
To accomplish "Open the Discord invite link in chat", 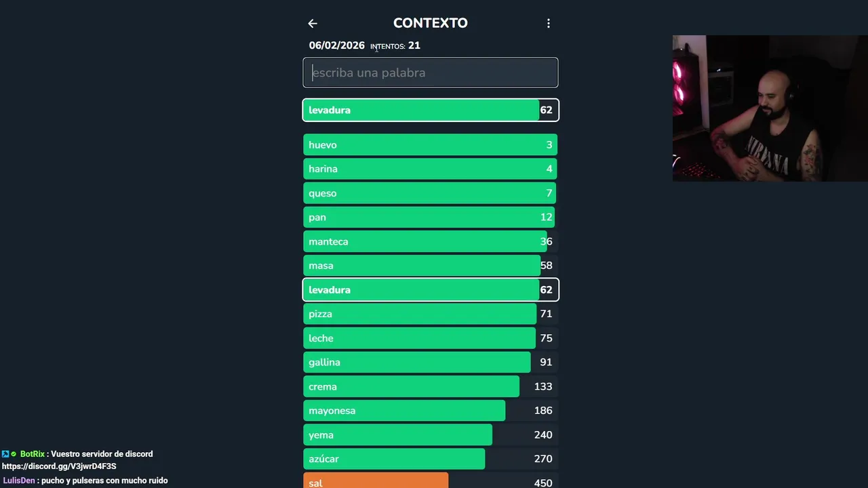I will 59,466.
